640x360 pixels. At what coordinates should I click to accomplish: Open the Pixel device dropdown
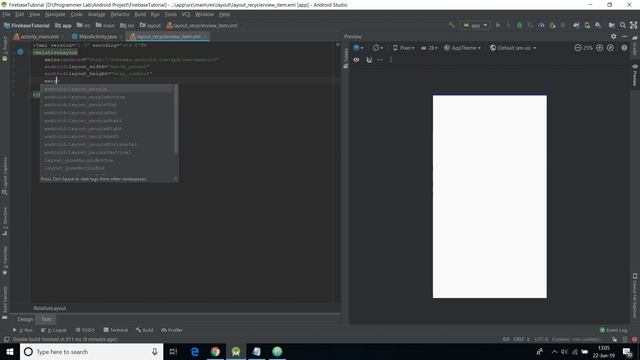point(403,48)
